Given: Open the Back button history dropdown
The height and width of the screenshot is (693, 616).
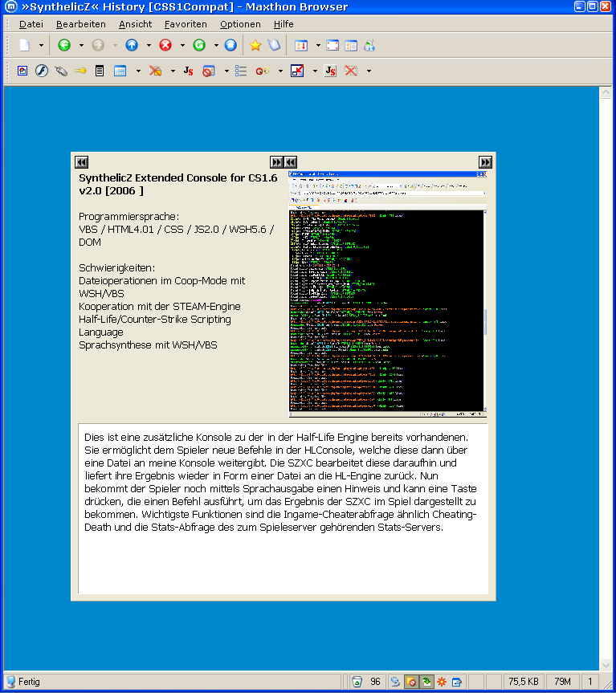Looking at the screenshot, I should [x=81, y=45].
